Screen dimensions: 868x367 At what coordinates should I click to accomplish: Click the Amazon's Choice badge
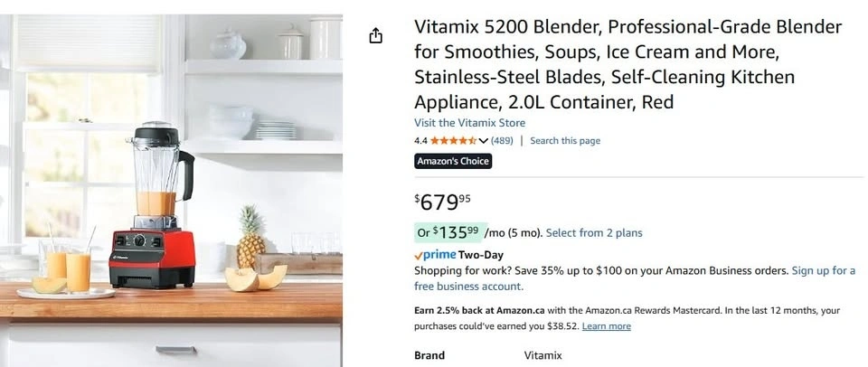453,161
